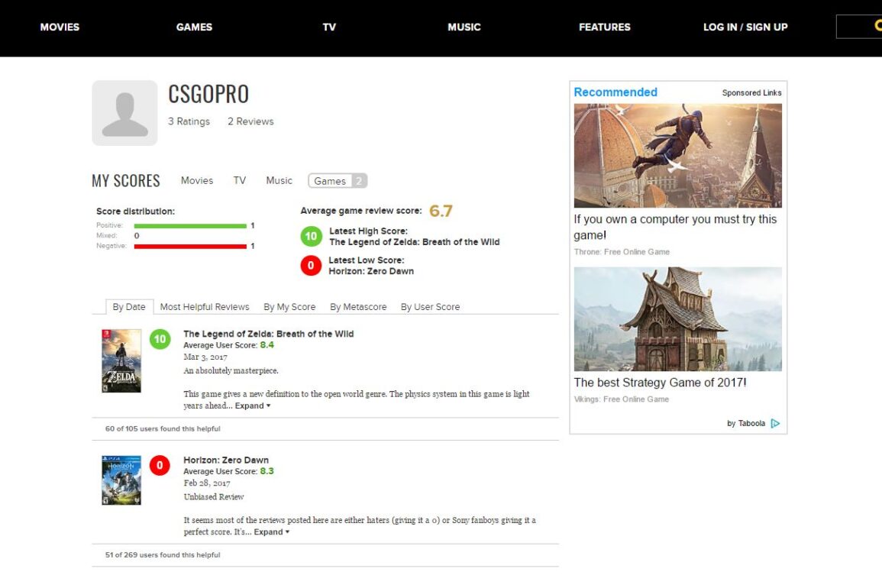Screen dimensions: 882x588
Task: Click the 'Unbiased Review' title
Action: point(213,497)
